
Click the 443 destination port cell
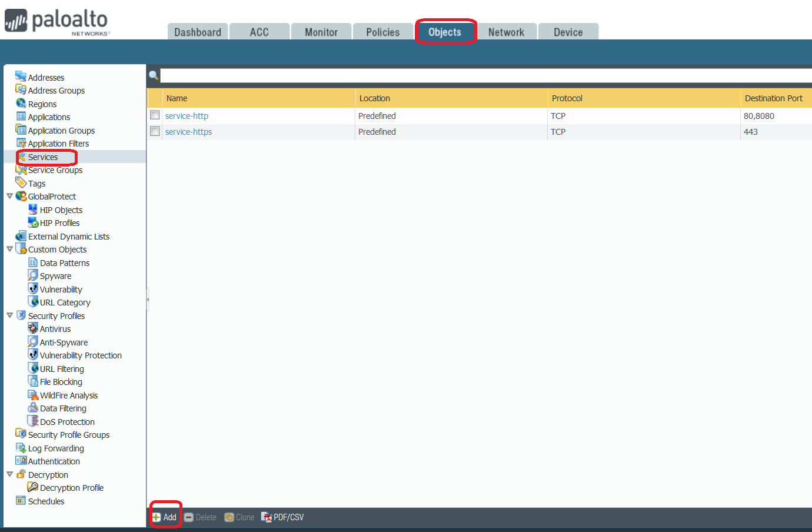(x=751, y=132)
